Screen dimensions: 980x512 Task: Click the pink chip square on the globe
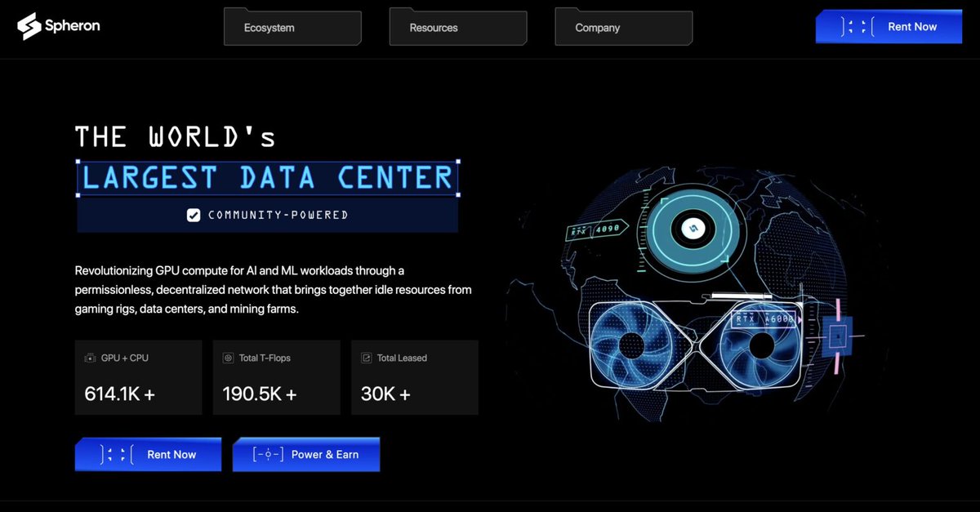tap(837, 335)
